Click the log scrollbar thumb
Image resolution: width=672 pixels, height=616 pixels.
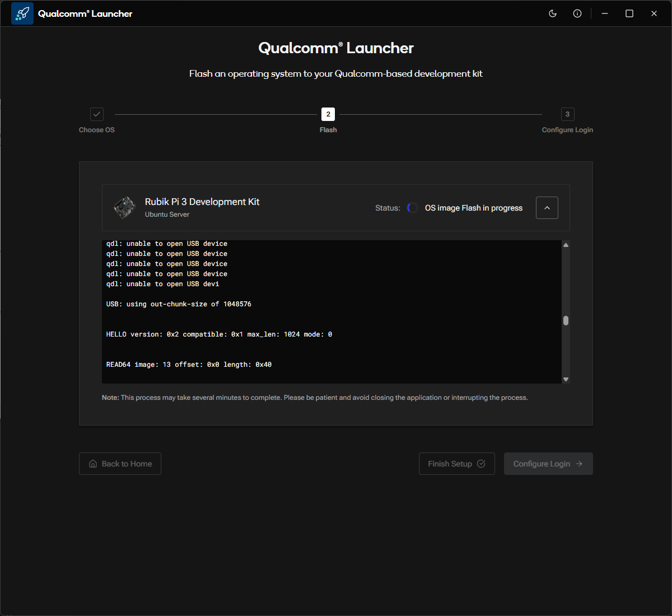coord(566,320)
